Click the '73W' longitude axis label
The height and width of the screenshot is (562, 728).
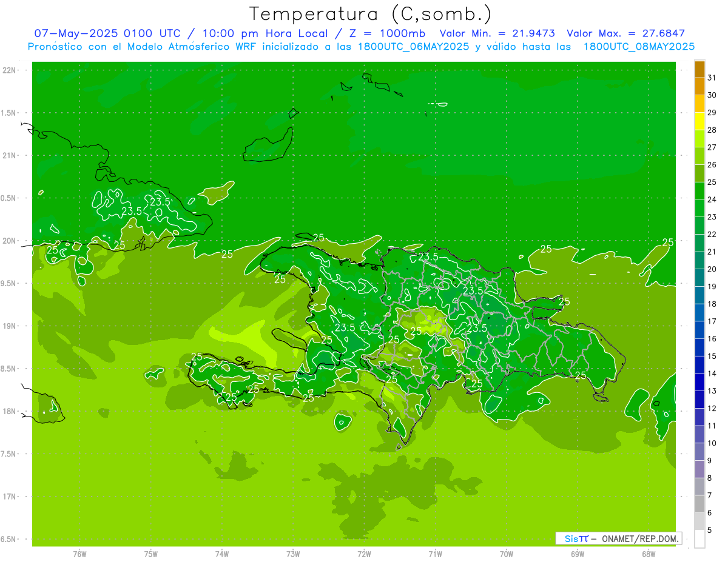pyautogui.click(x=293, y=554)
